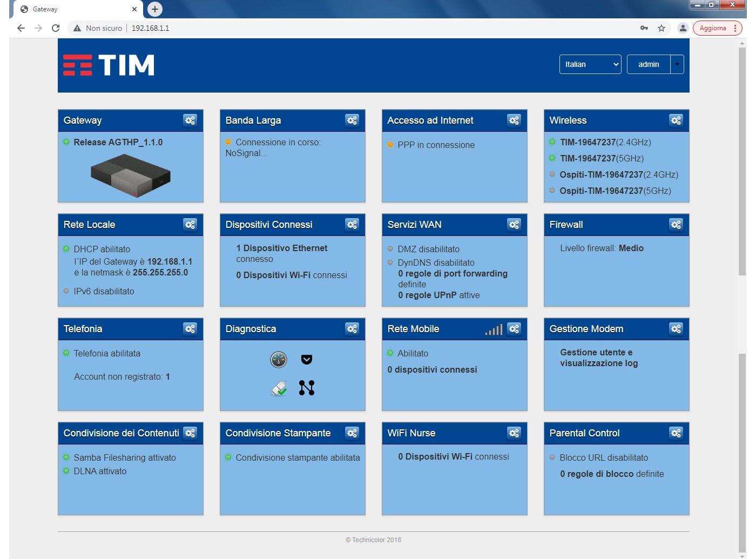
Task: Open the Italian language dropdown
Action: pyautogui.click(x=590, y=64)
